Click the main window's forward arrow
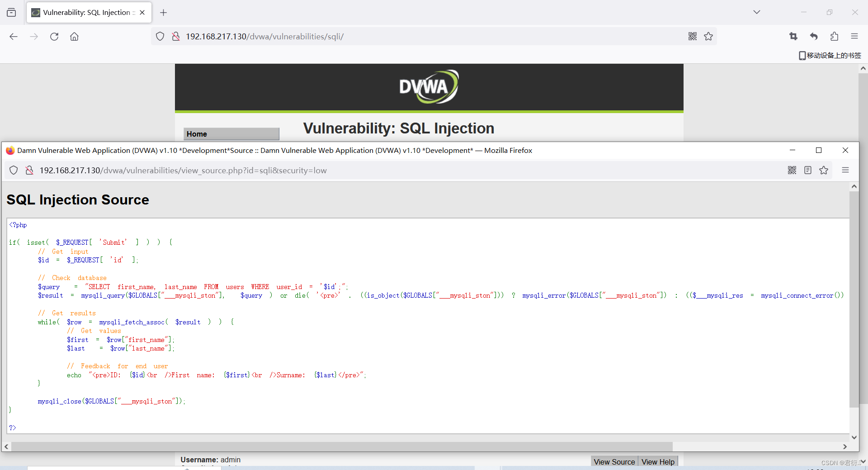The height and width of the screenshot is (470, 868). pyautogui.click(x=34, y=36)
